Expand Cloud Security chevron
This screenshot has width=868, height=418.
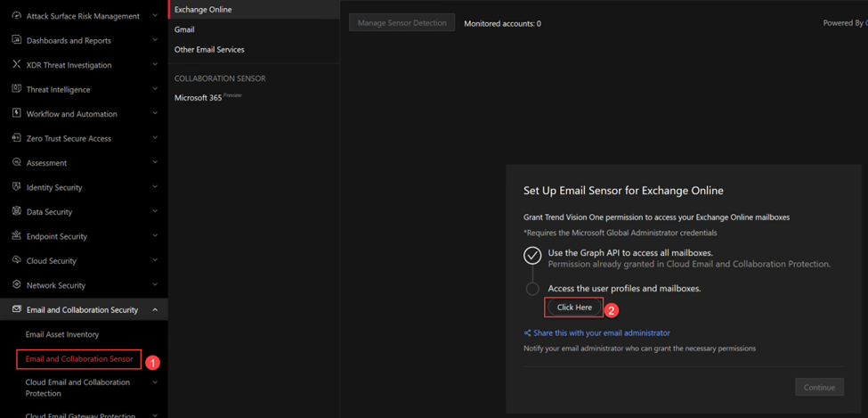point(155,260)
